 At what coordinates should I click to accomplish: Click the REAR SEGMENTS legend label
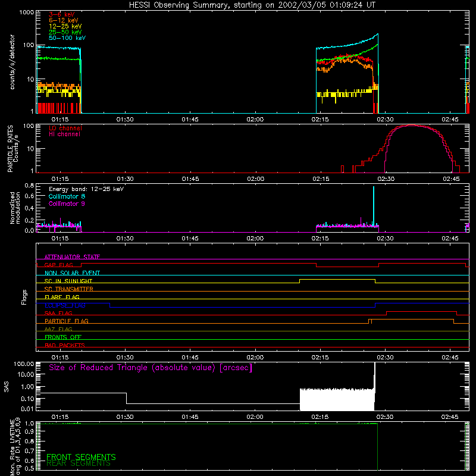tap(79, 464)
